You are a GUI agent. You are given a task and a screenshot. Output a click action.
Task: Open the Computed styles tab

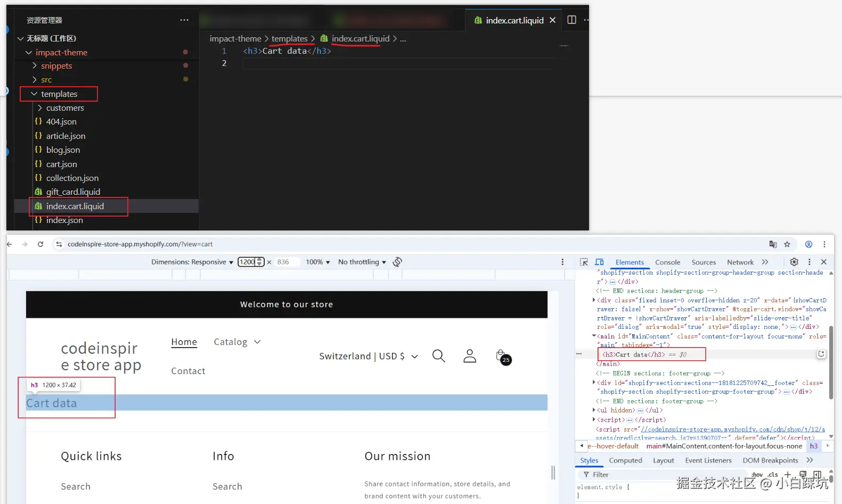625,460
